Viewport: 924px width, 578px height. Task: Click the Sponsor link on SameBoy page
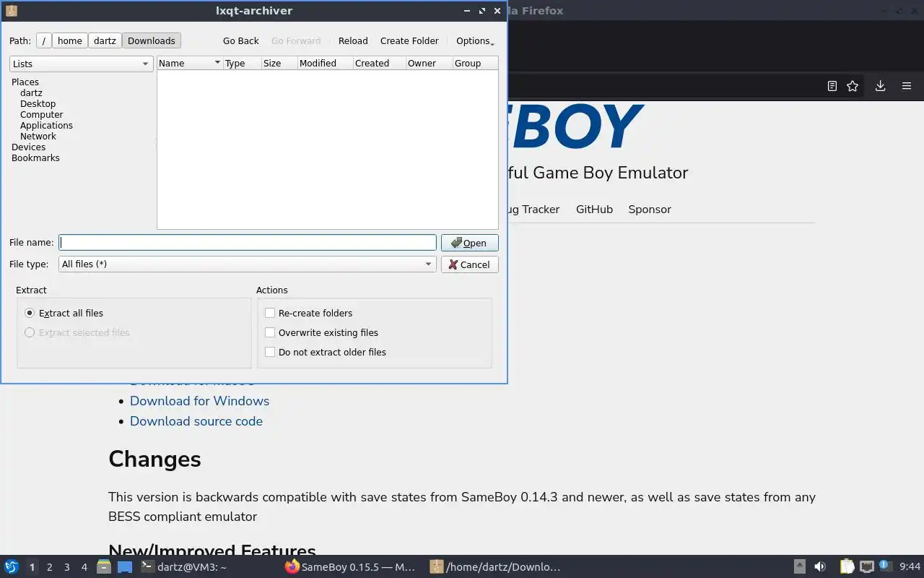(x=650, y=210)
